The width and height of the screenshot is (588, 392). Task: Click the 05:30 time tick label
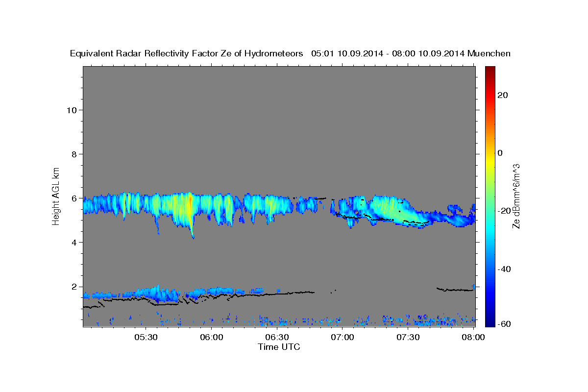point(146,337)
